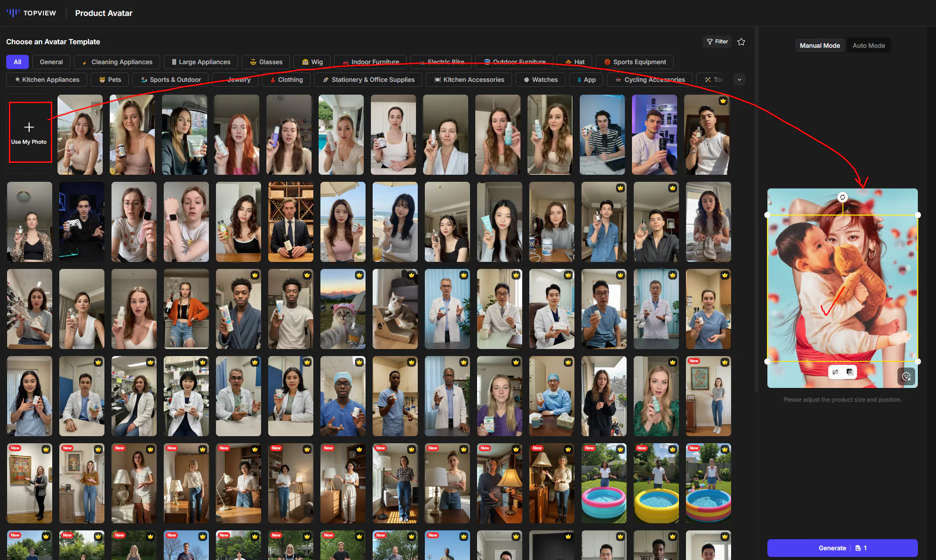Screen dimensions: 936x560
Task: Open the favorites star icon
Action: coord(741,42)
